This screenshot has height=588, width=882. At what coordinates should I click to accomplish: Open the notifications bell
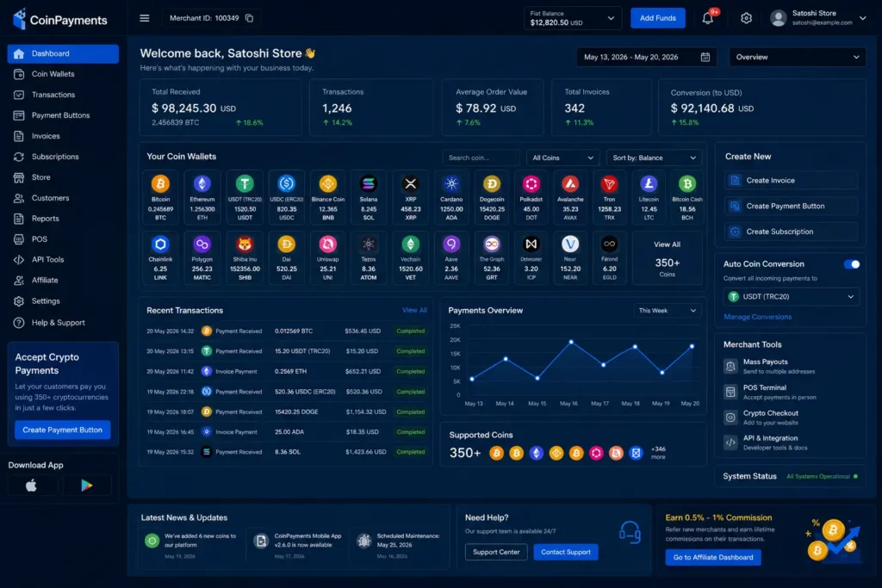[x=708, y=18]
